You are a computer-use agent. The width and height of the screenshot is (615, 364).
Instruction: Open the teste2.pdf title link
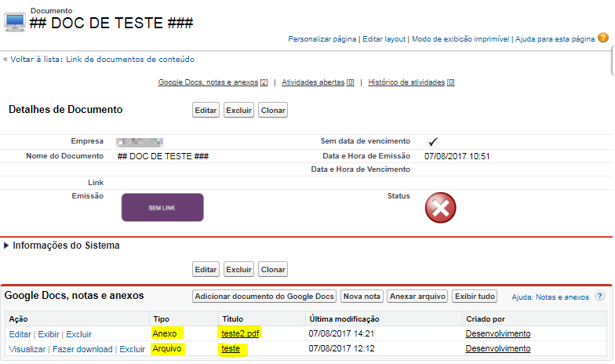[x=240, y=333]
